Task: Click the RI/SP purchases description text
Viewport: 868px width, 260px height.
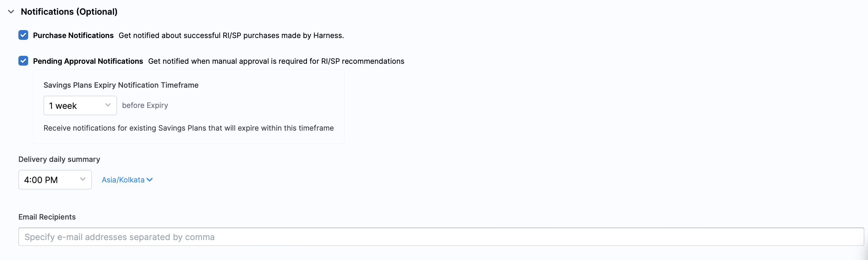Action: point(231,35)
